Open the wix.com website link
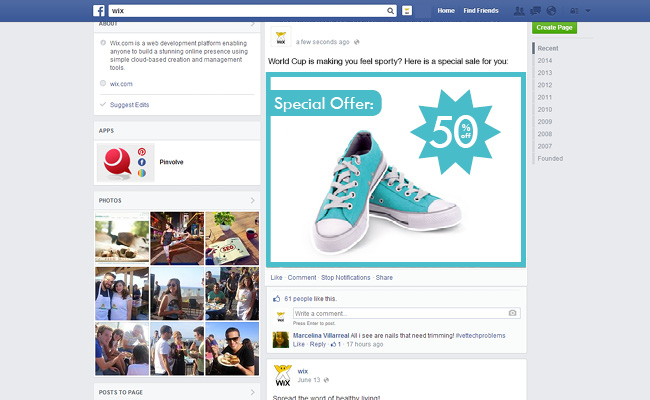Viewport: 650px width, 400px height. (121, 84)
